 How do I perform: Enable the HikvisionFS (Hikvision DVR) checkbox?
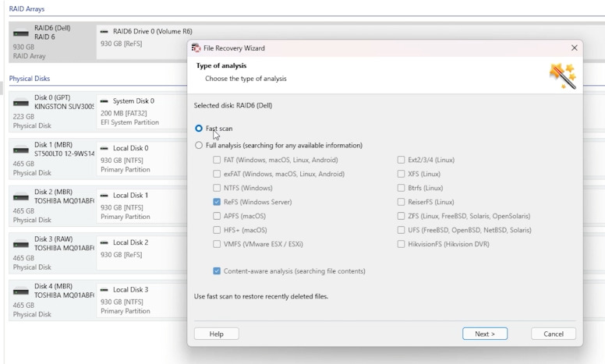pos(402,244)
